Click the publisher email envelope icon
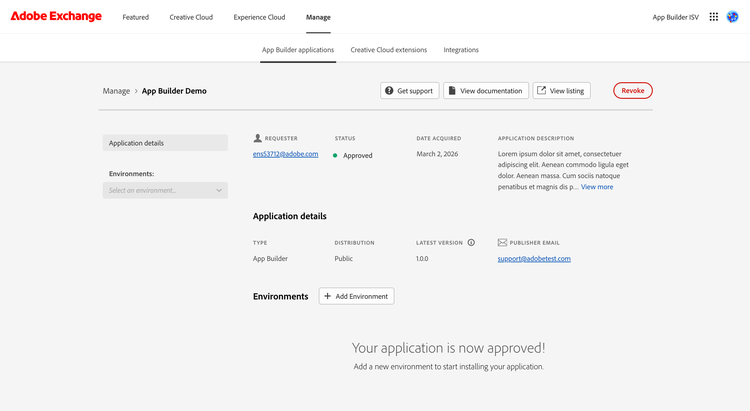The width and height of the screenshot is (750, 411). tap(502, 243)
